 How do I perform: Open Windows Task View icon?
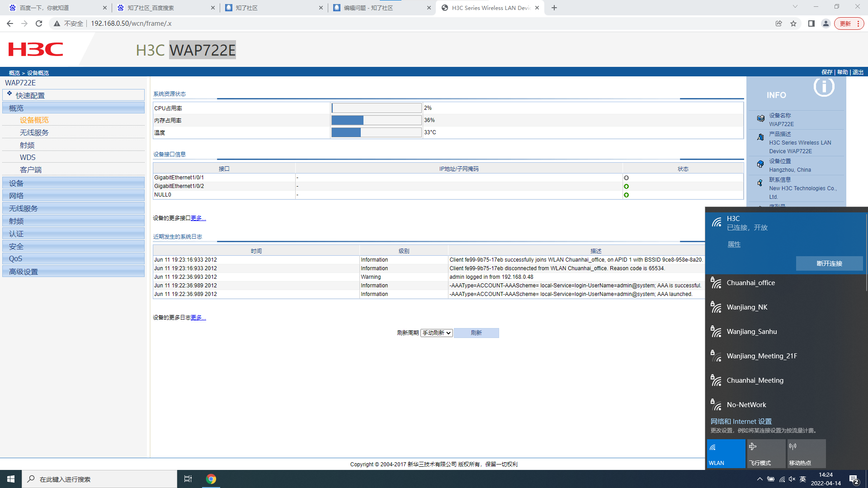coord(188,479)
